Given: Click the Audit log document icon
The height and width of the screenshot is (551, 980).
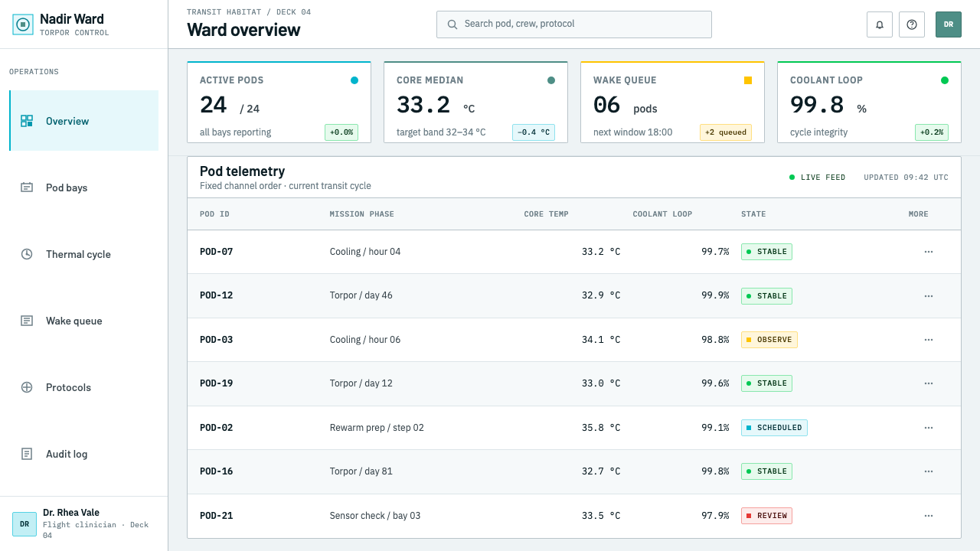Looking at the screenshot, I should pos(27,454).
